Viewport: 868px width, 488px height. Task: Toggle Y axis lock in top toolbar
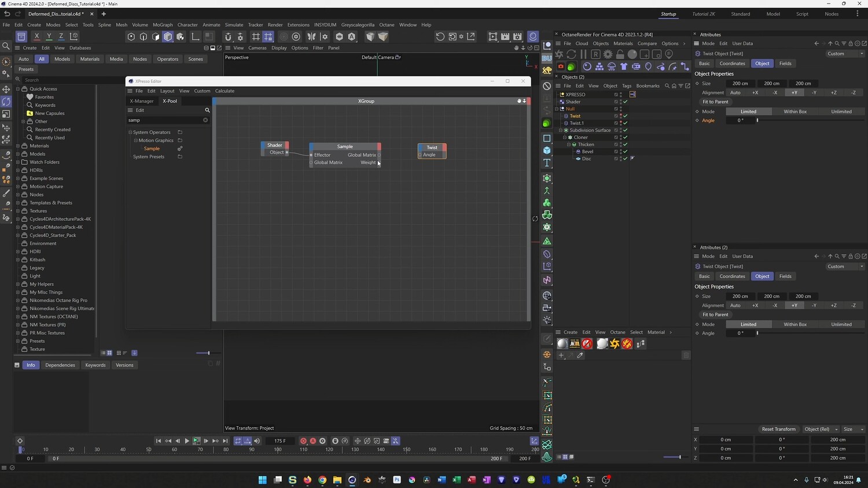(x=49, y=36)
